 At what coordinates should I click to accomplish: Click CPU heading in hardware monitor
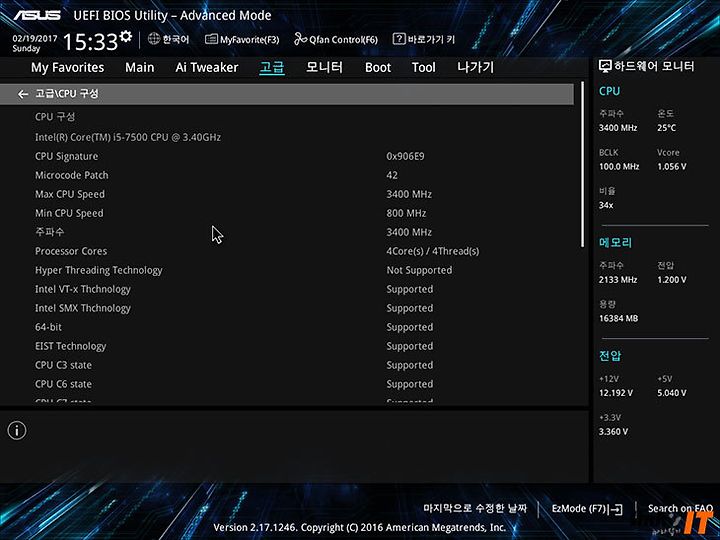(609, 91)
